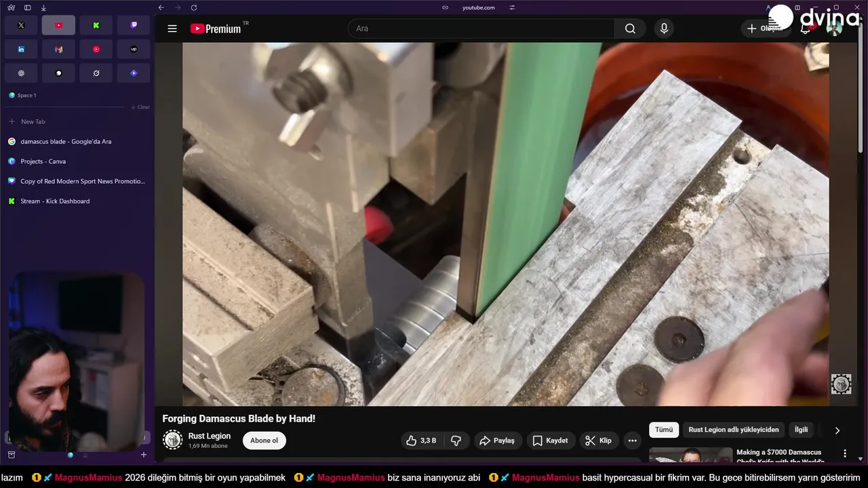Open the archive icon at sidebar bottom
Screen dimensions: 868x488
pyautogui.click(x=11, y=455)
